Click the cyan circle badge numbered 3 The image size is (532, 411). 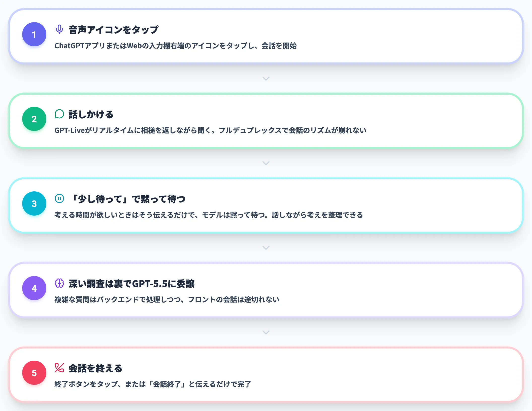34,203
